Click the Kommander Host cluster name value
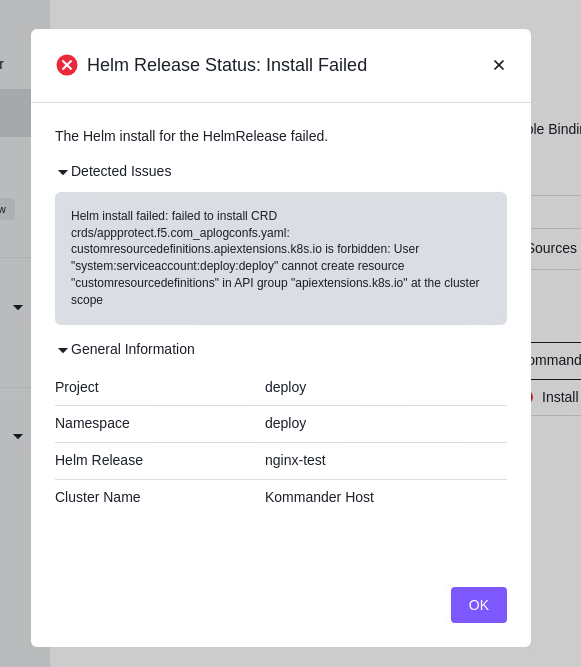The width and height of the screenshot is (581, 667). [319, 497]
